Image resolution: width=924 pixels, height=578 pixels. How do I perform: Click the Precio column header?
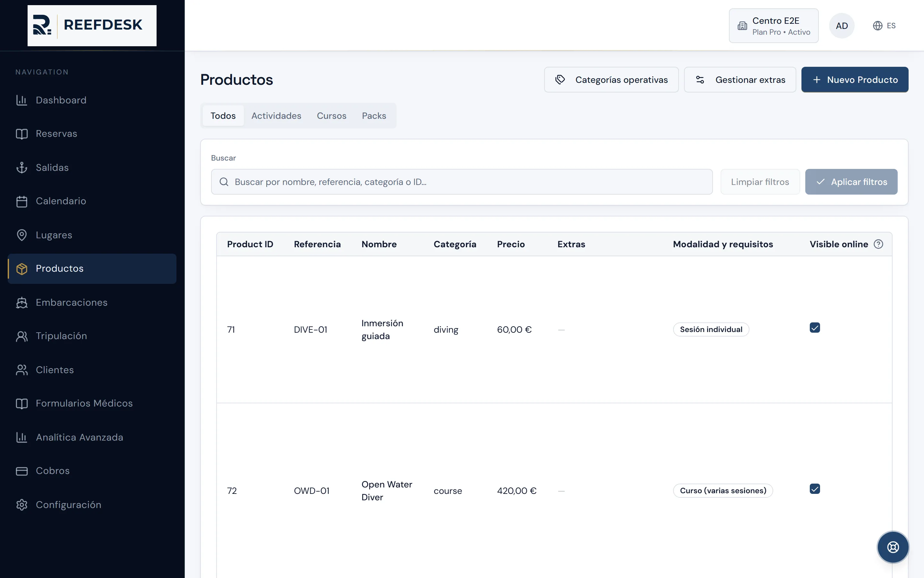coord(510,244)
